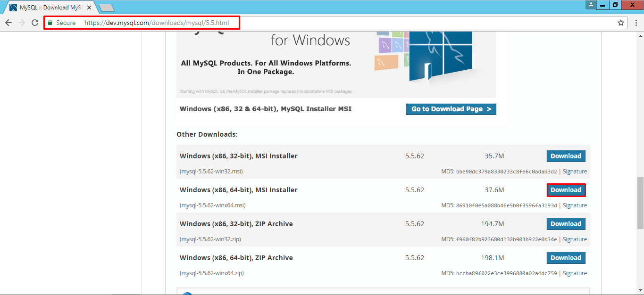The height and width of the screenshot is (295, 644).
Task: Click the Chrome user profile icon
Action: 591,5
